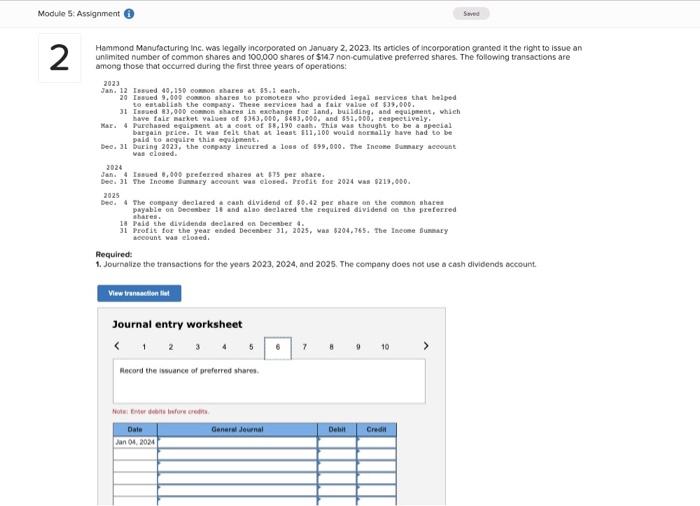Click the Credit field on the third journal row
This screenshot has height=506, width=700.
(376, 466)
